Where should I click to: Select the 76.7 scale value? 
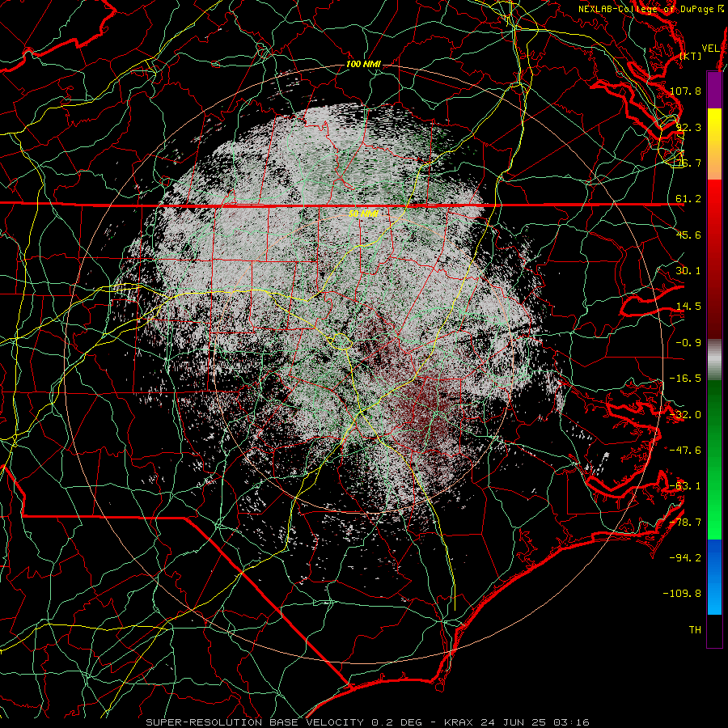pyautogui.click(x=688, y=163)
